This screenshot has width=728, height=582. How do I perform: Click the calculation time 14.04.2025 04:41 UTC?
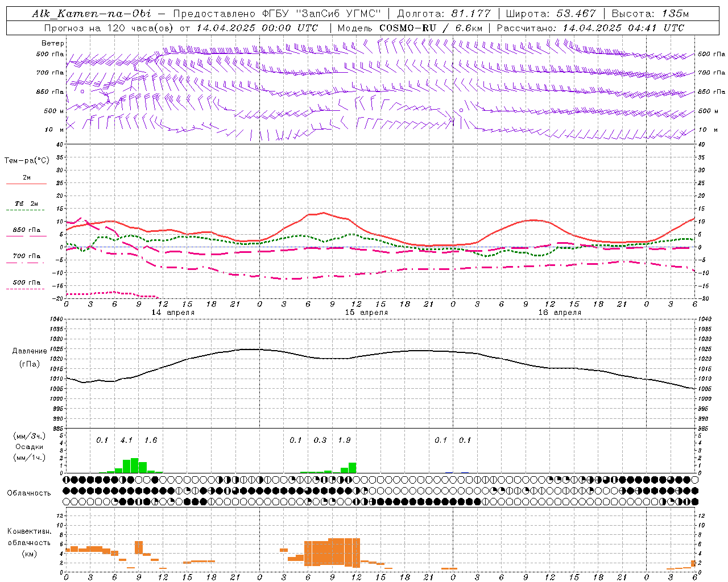click(x=623, y=28)
